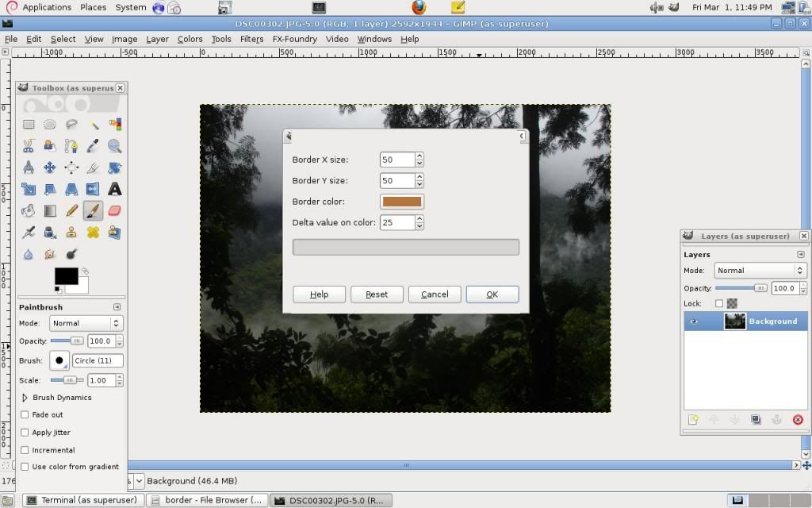
Task: Open the Paintbrush Mode dropdown
Action: click(86, 323)
